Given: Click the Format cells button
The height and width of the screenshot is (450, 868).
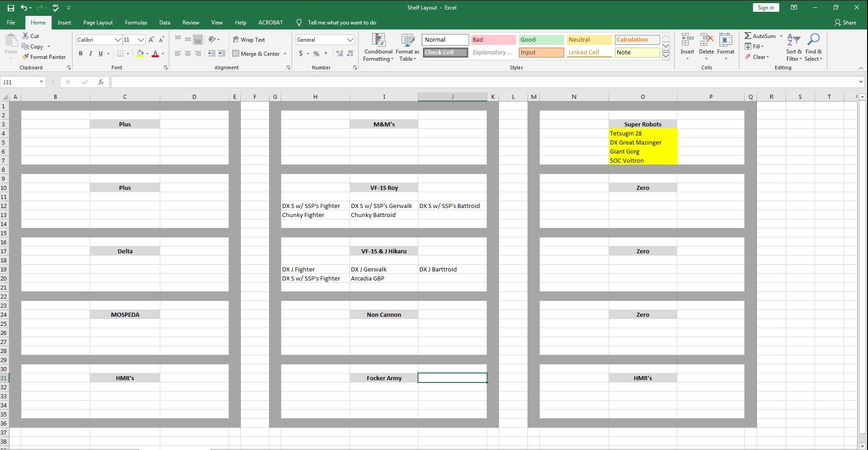Looking at the screenshot, I should [726, 47].
